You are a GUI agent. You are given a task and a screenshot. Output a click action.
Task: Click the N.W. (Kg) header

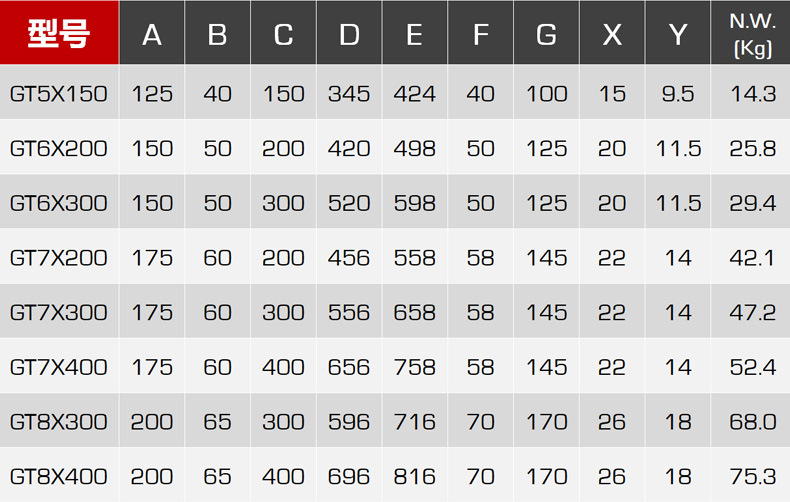[752, 34]
